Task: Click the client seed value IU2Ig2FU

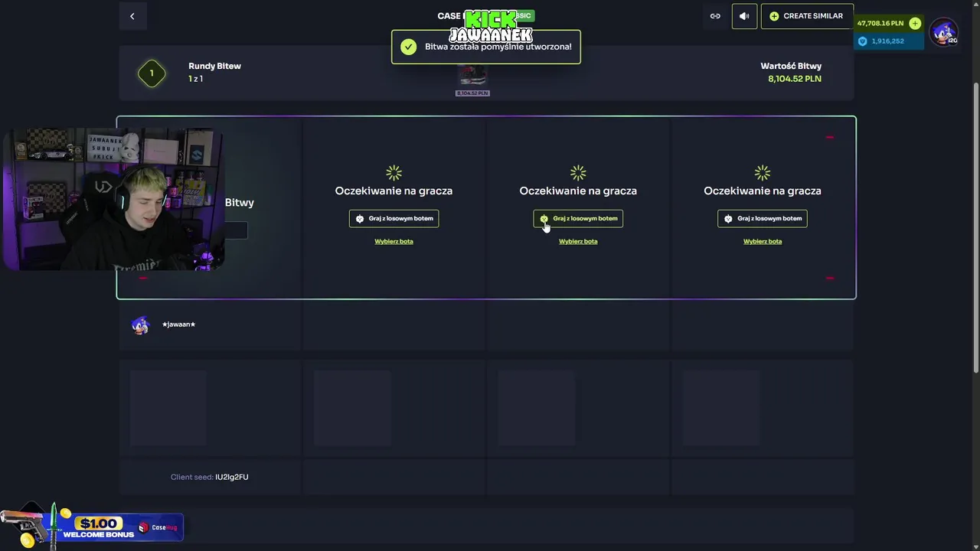Action: [232, 477]
